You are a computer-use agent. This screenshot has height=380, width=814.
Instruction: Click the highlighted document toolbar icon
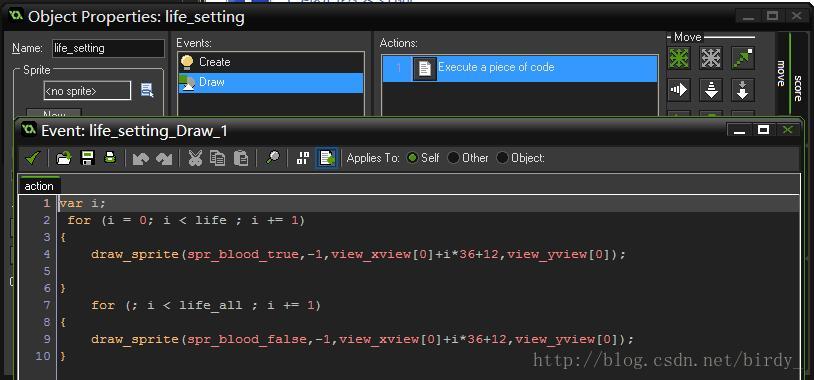[327, 158]
